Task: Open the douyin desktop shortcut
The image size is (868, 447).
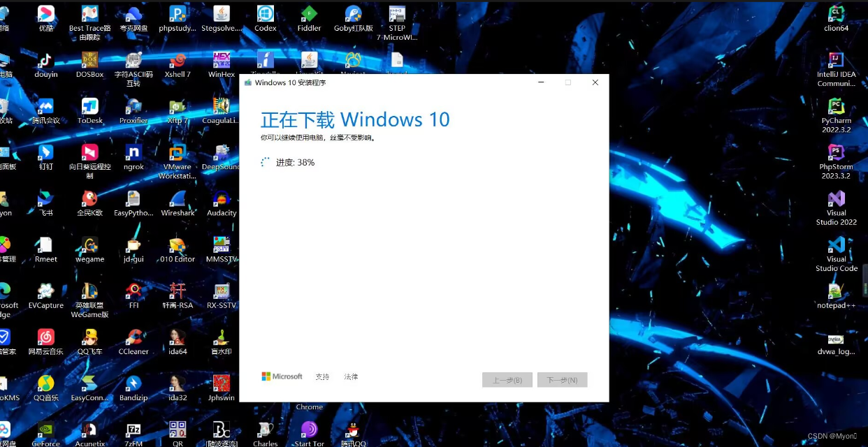Action: pyautogui.click(x=46, y=65)
